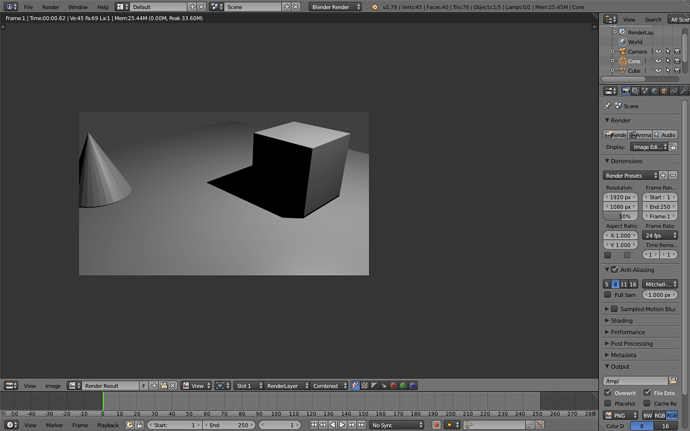Image resolution: width=690 pixels, height=431 pixels.
Task: Click the pin icon beside Scene
Action: point(607,106)
